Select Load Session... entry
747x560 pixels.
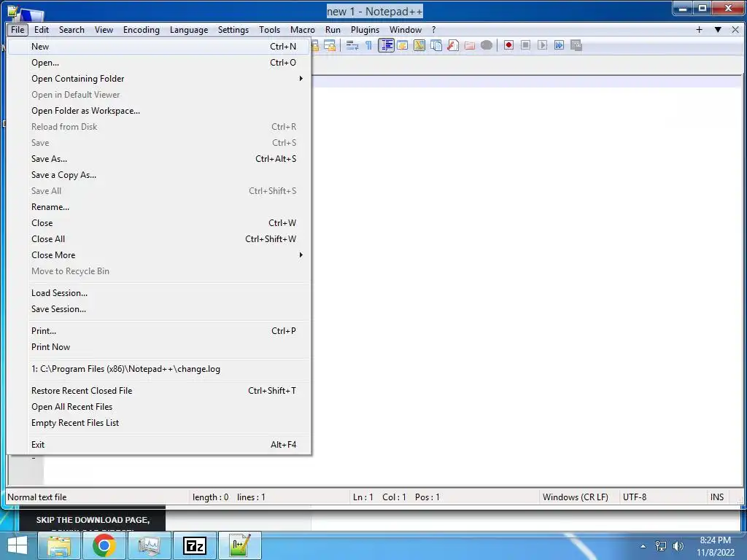click(160, 293)
